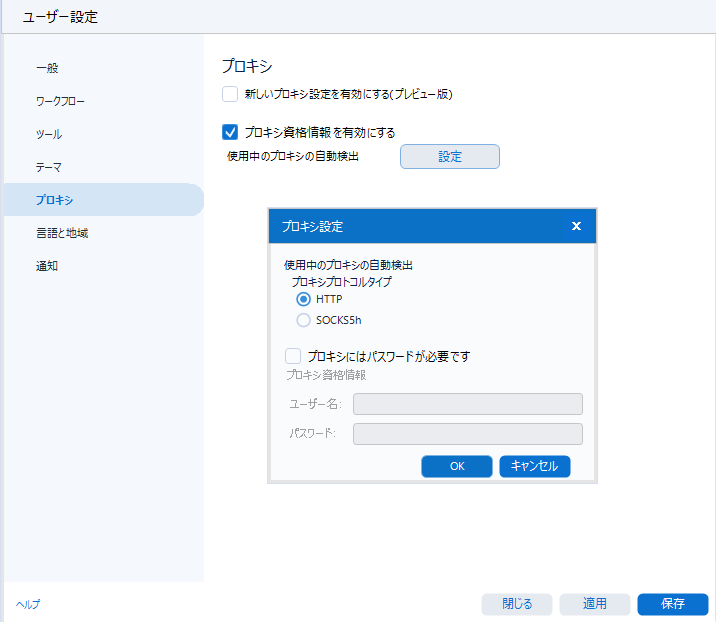Check プロキシにはパスワードが必要です option
Viewport: 716px width, 622px height.
tap(293, 356)
